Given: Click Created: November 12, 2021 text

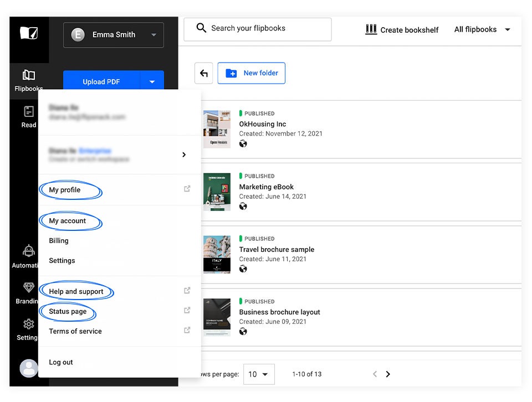Looking at the screenshot, I should [x=280, y=133].
